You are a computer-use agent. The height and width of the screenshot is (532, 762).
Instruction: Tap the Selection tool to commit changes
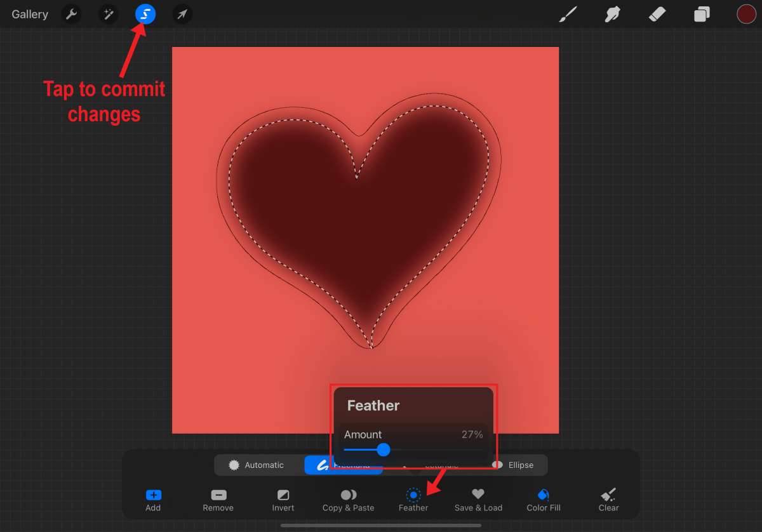click(145, 14)
